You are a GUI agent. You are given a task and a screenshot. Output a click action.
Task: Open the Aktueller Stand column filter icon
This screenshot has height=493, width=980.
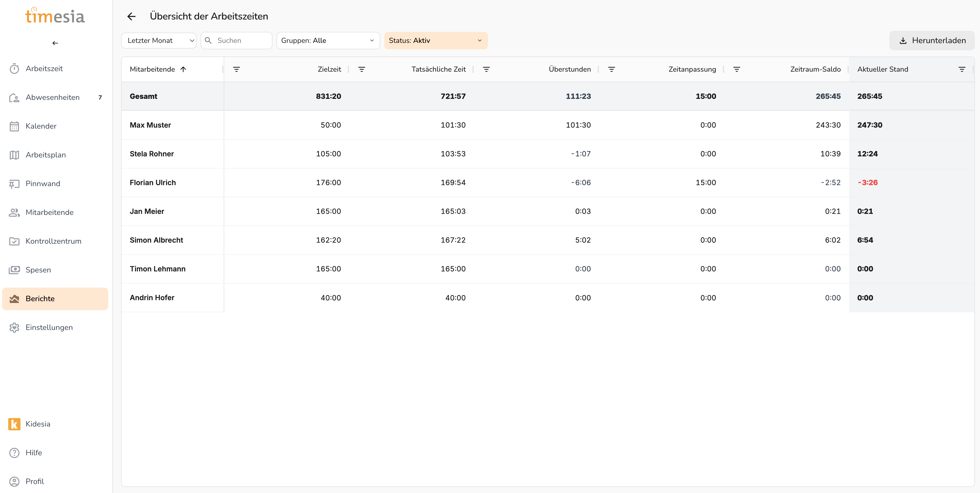(x=962, y=69)
